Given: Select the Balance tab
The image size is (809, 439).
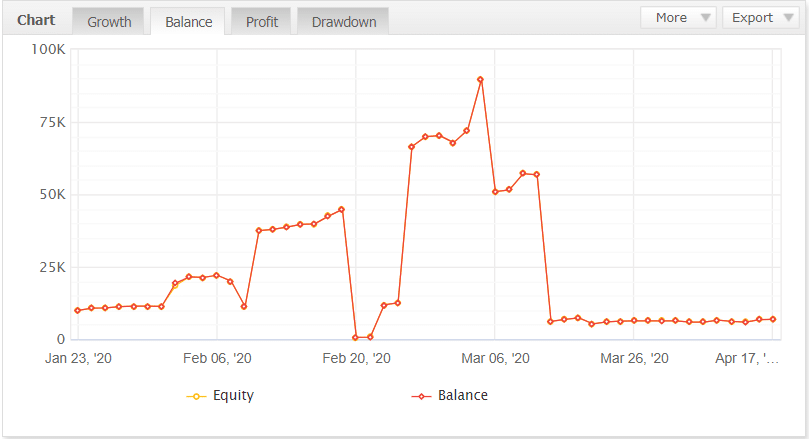Looking at the screenshot, I should click(x=188, y=21).
